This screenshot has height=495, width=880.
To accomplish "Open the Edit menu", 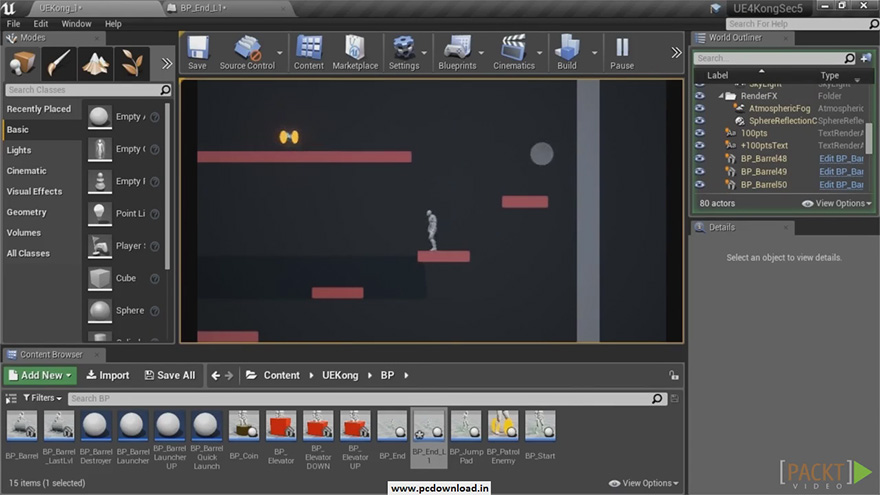I will point(40,24).
